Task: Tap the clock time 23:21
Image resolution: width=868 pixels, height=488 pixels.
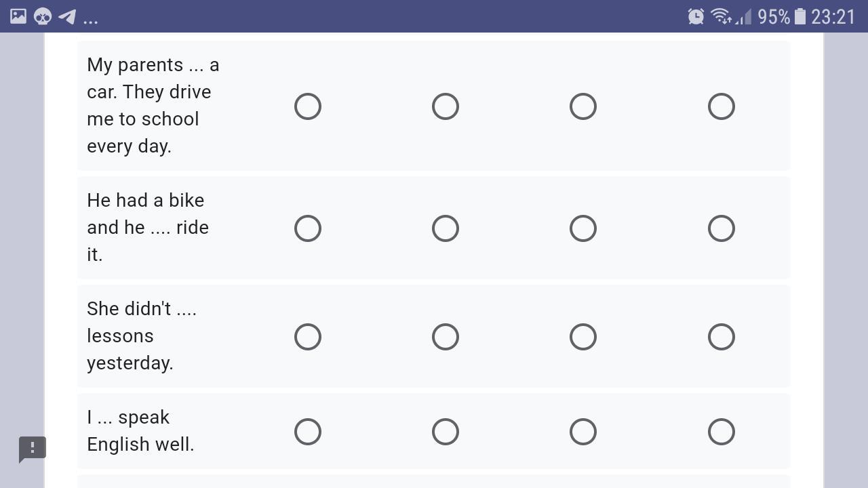Action: click(833, 16)
